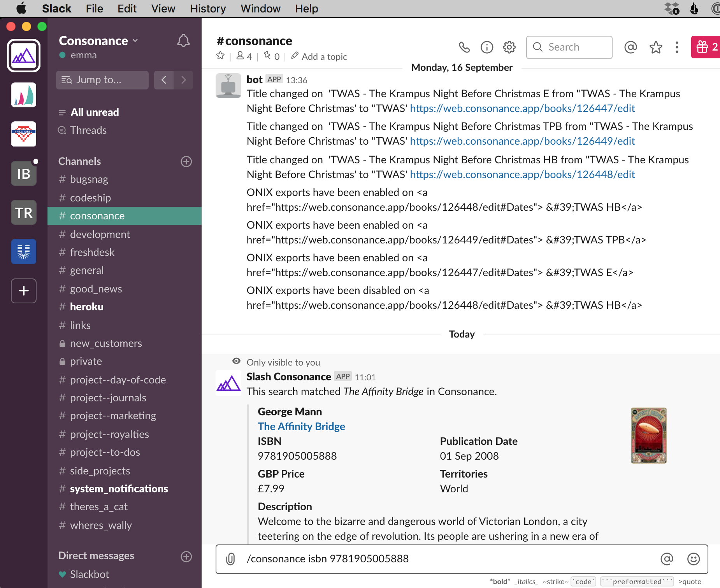Open the Consonance workspace icon
Screen dimensions: 720x588
(x=24, y=56)
